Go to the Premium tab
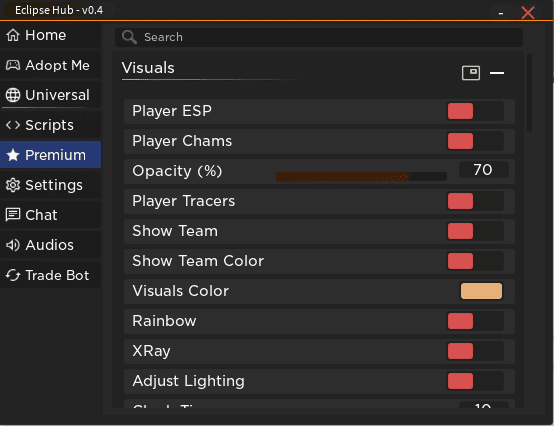Image resolution: width=554 pixels, height=426 pixels. tap(51, 155)
